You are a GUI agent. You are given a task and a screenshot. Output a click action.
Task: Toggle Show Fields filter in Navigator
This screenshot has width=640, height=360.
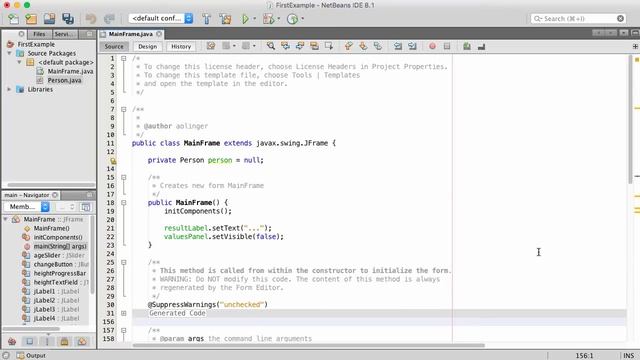[x=29, y=341]
